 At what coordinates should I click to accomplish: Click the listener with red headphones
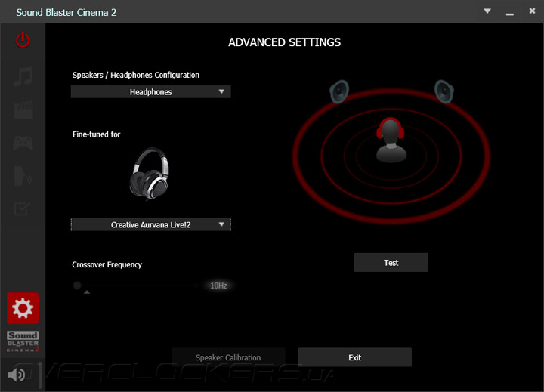(391, 140)
